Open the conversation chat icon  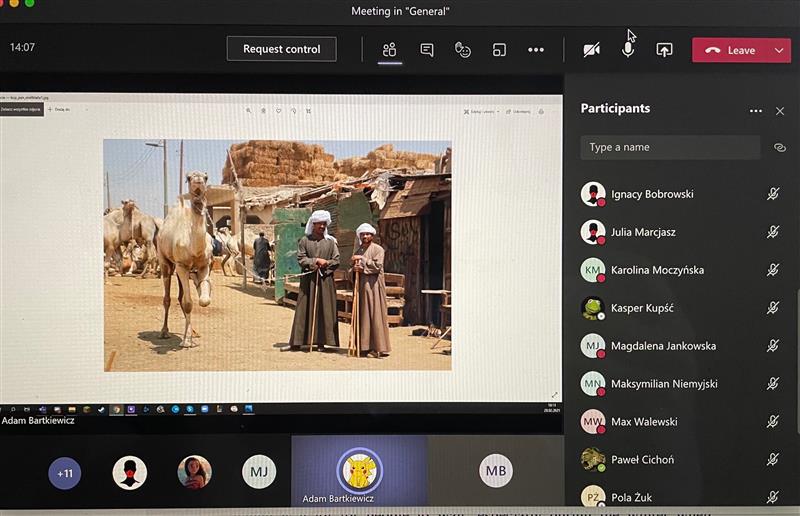[x=427, y=49]
